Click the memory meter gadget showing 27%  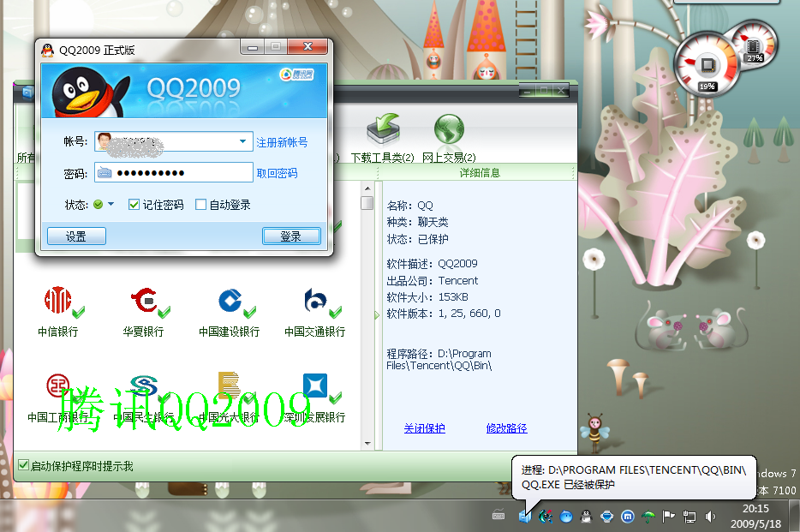point(754,45)
